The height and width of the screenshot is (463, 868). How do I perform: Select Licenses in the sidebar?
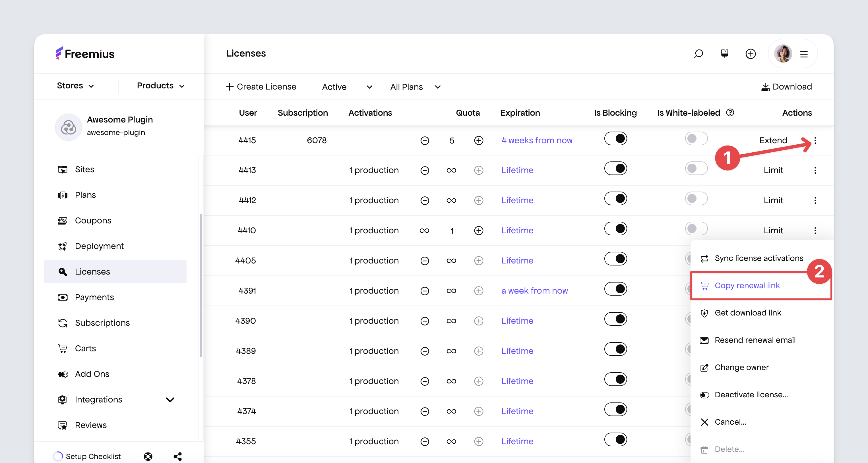click(115, 272)
